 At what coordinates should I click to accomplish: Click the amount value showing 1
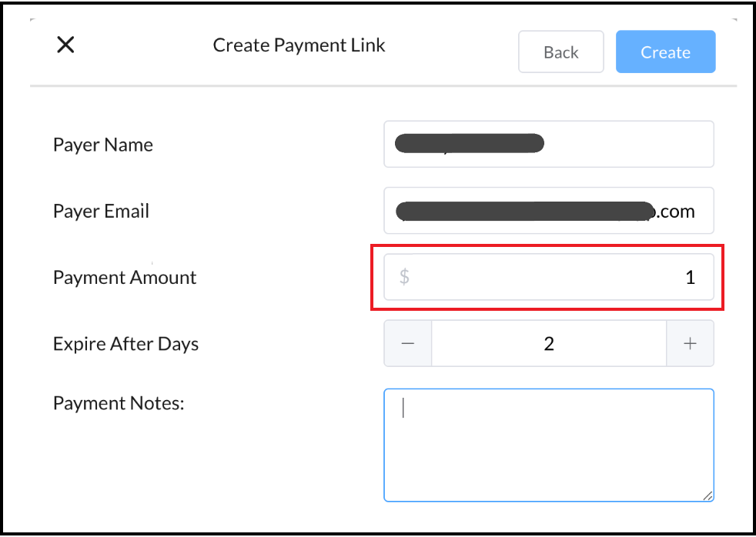pos(691,277)
